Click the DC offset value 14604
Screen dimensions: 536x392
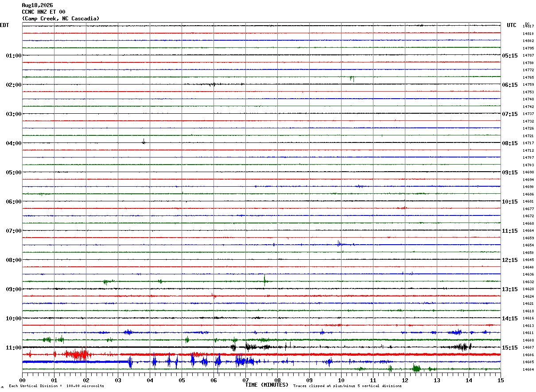pos(528,369)
